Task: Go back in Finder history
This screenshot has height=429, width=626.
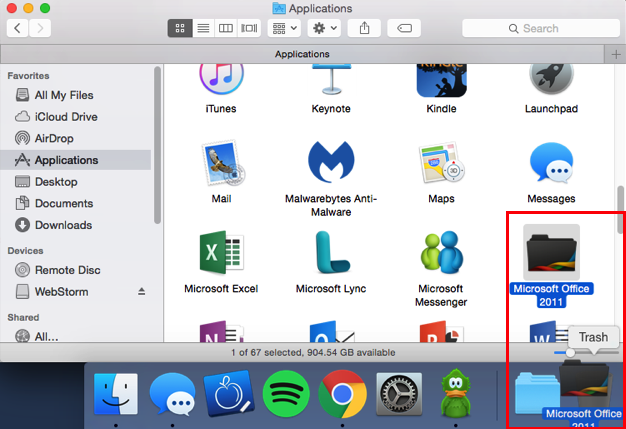Action: pos(17,28)
